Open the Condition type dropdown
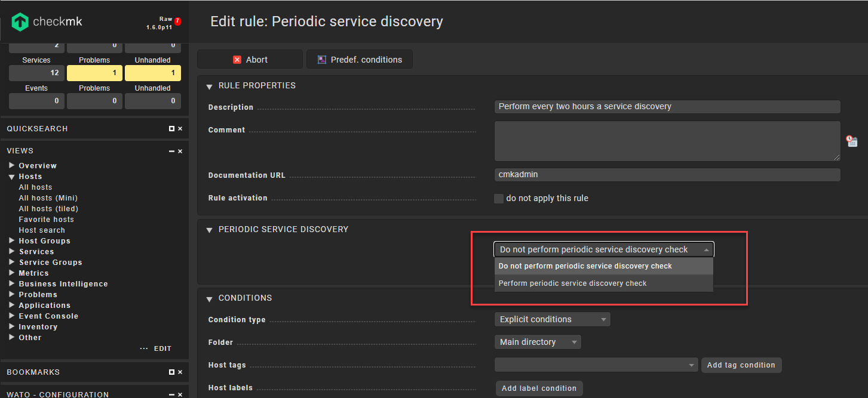This screenshot has height=398, width=868. click(553, 319)
